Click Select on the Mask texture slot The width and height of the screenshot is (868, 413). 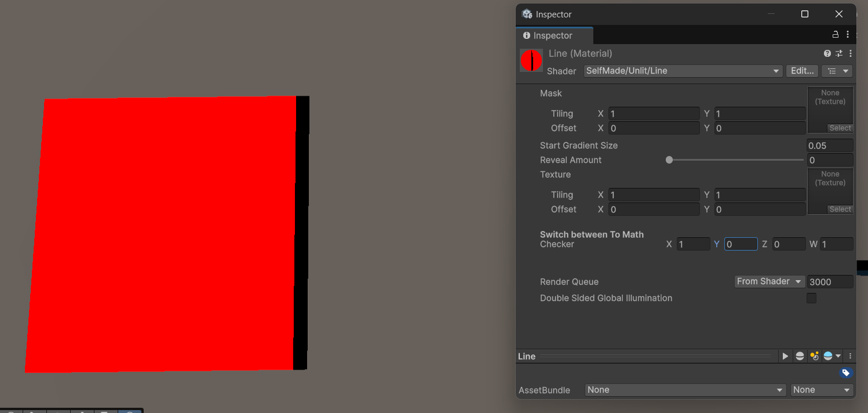point(840,128)
